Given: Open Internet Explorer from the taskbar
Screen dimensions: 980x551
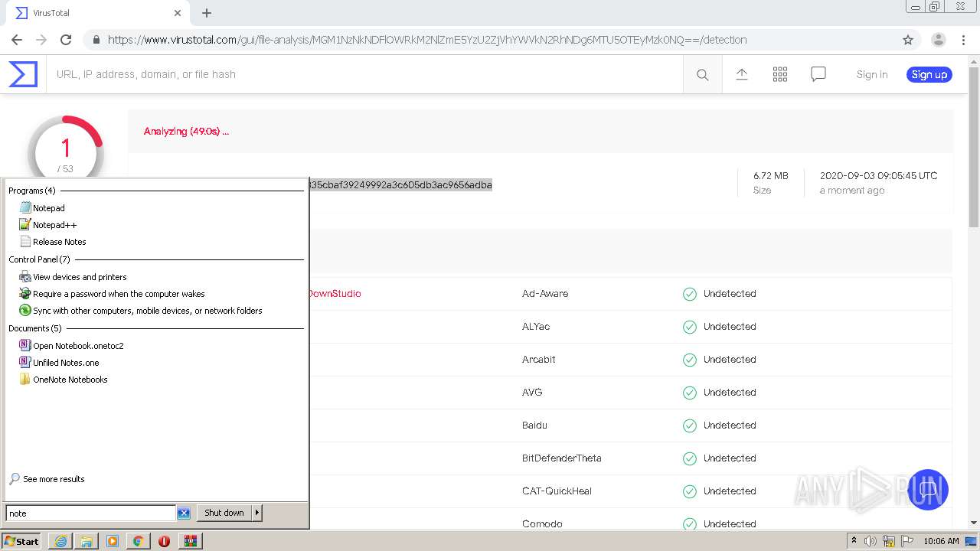Looking at the screenshot, I should [x=60, y=541].
